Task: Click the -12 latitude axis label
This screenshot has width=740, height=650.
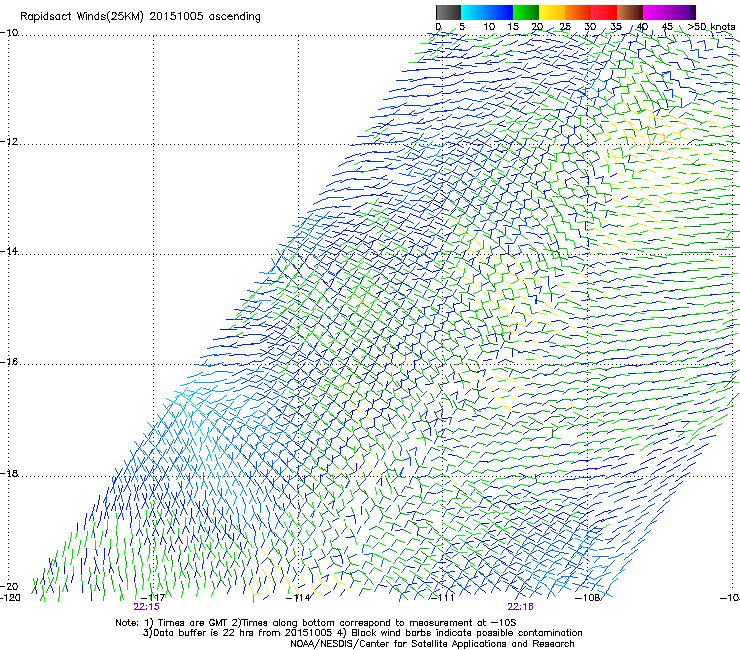Action: pos(9,142)
